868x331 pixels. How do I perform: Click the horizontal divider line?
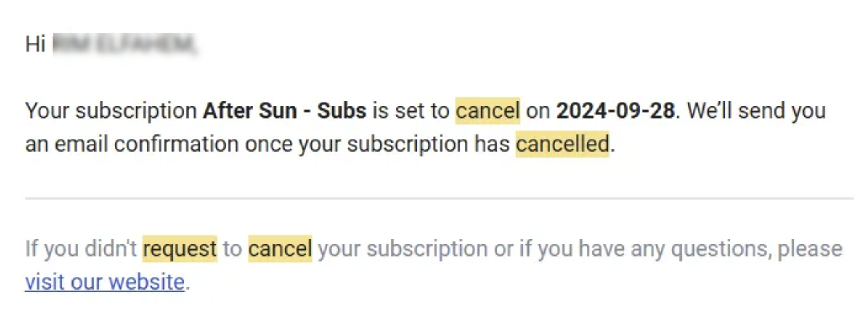439,198
